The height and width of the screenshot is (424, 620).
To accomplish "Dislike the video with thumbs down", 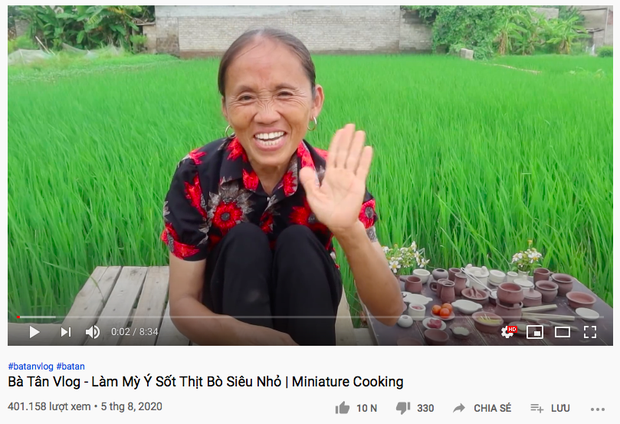I will [403, 408].
